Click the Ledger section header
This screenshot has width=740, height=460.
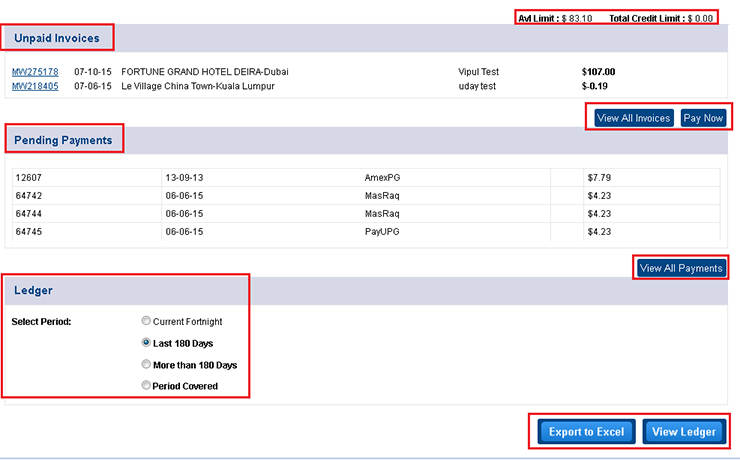[x=34, y=291]
